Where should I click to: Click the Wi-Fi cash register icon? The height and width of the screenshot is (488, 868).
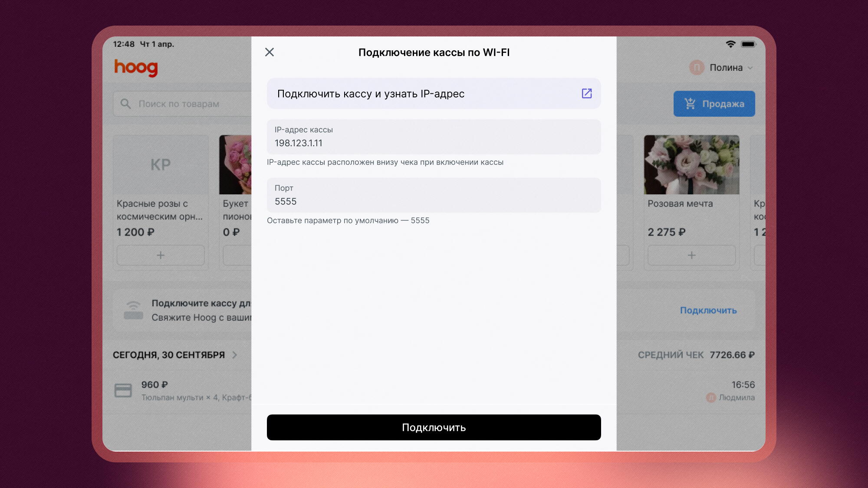133,311
